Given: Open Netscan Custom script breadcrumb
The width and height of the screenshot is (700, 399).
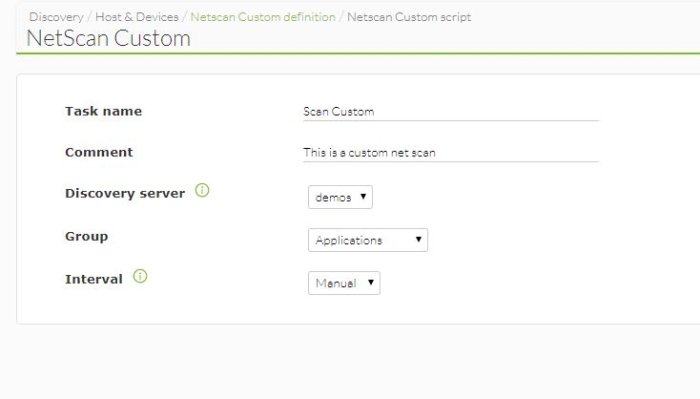Looking at the screenshot, I should [409, 17].
